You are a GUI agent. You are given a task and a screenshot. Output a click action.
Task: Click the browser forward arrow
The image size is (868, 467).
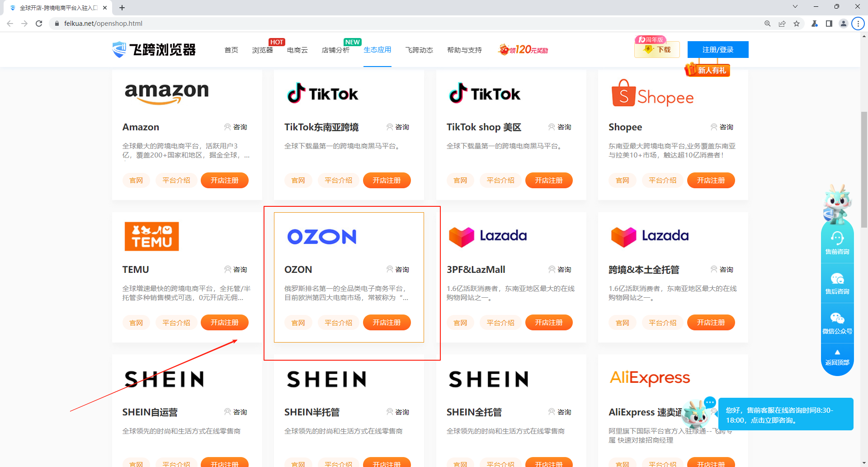24,24
